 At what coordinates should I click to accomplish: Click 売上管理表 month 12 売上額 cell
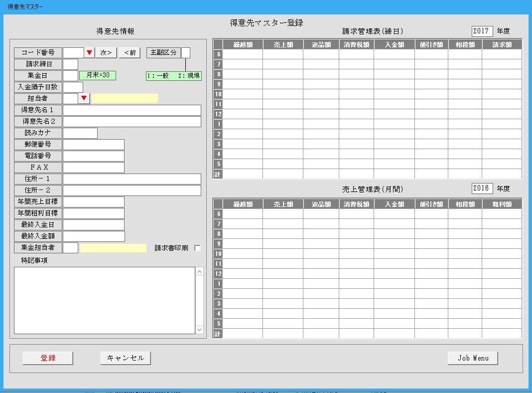(283, 274)
